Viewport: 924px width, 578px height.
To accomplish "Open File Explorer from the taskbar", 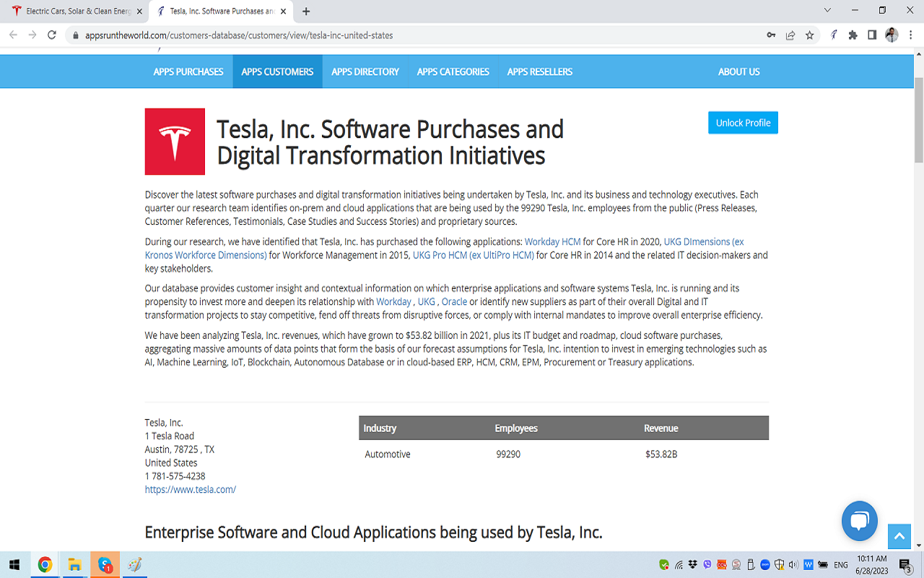I will pyautogui.click(x=74, y=565).
